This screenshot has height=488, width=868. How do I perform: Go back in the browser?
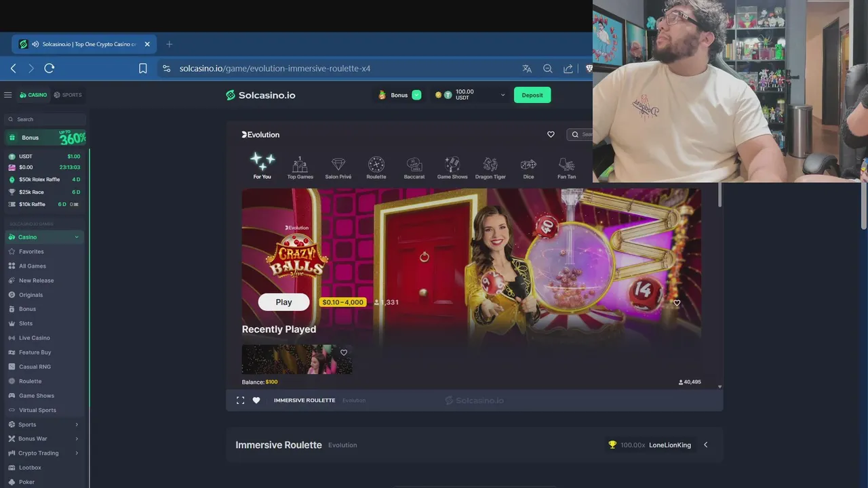pyautogui.click(x=13, y=68)
